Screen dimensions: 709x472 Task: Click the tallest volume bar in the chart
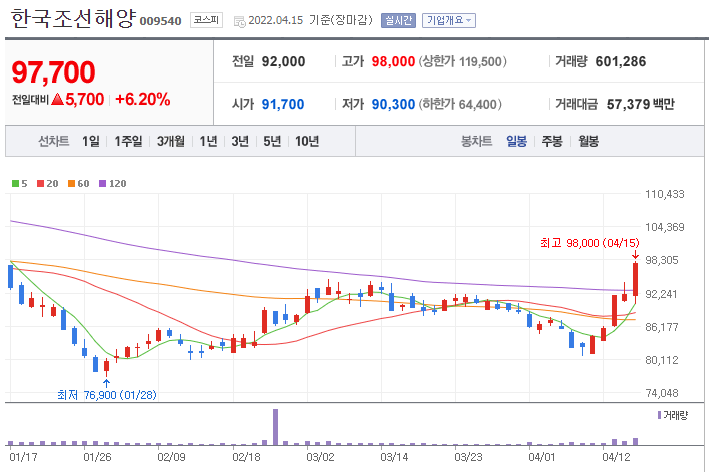point(275,427)
